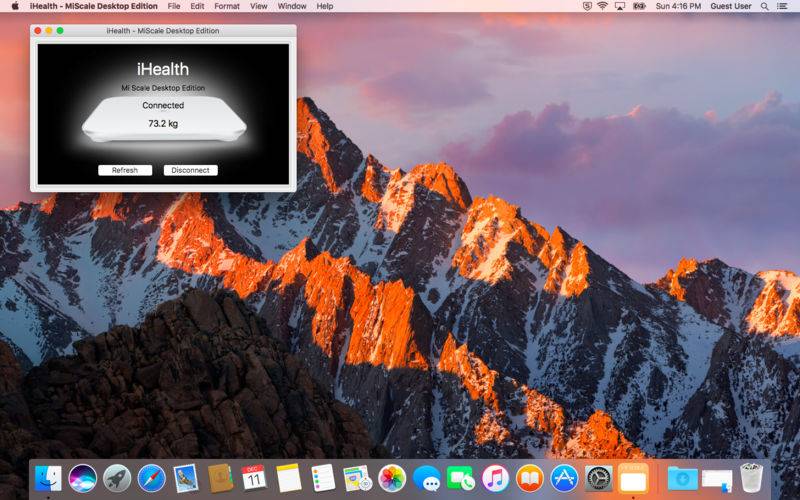Click the shield status icon in menu bar
The width and height of the screenshot is (800, 500).
point(587,6)
